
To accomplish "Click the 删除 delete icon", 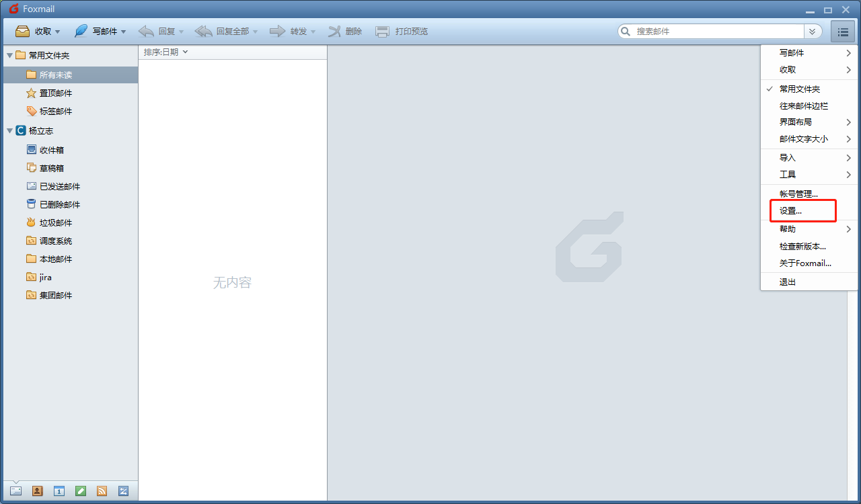I will (335, 31).
